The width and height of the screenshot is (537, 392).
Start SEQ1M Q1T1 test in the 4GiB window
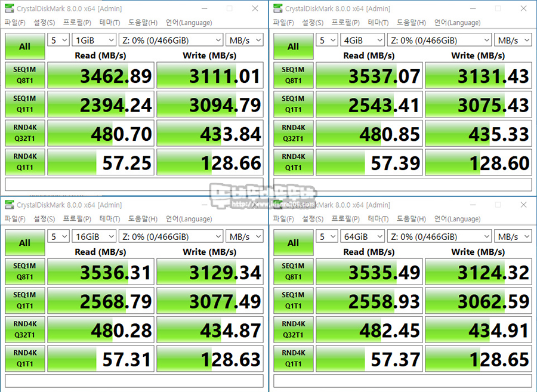294,104
